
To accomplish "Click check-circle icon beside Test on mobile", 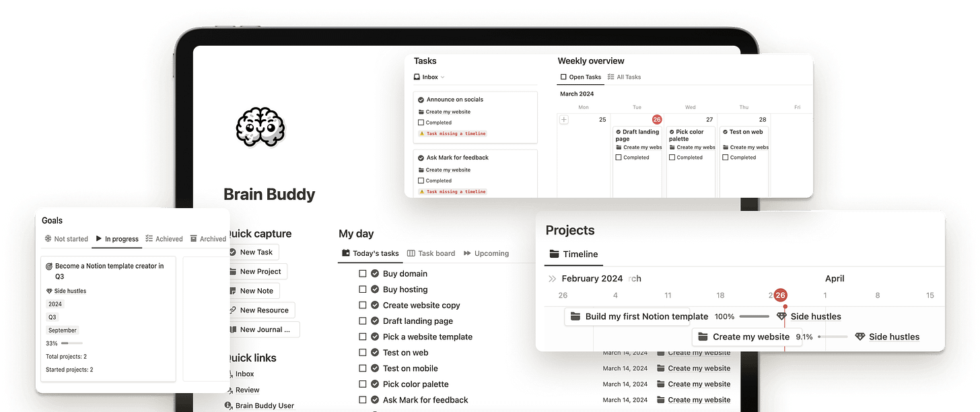I will pos(375,368).
